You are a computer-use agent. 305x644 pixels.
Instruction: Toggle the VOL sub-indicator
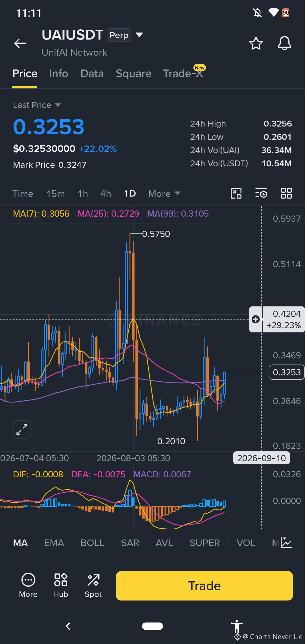click(246, 543)
